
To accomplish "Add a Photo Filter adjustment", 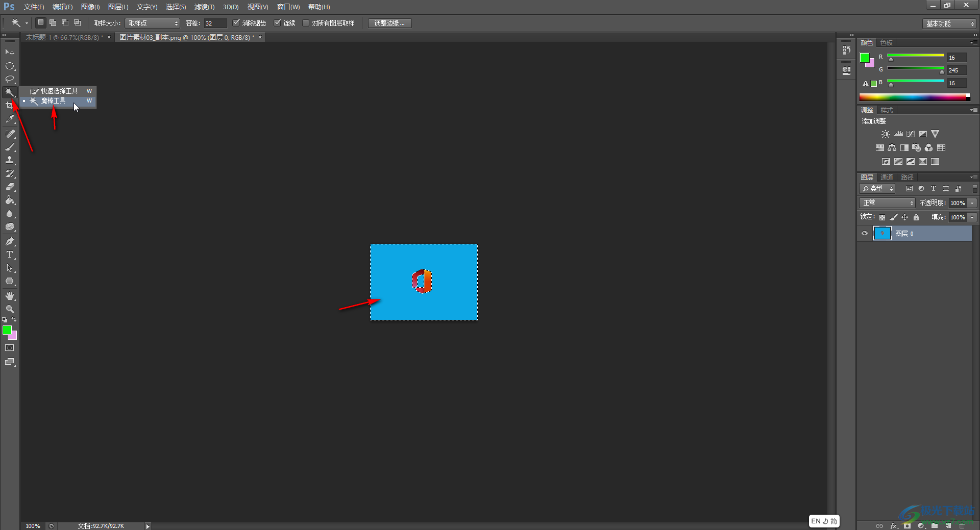I will tap(917, 148).
